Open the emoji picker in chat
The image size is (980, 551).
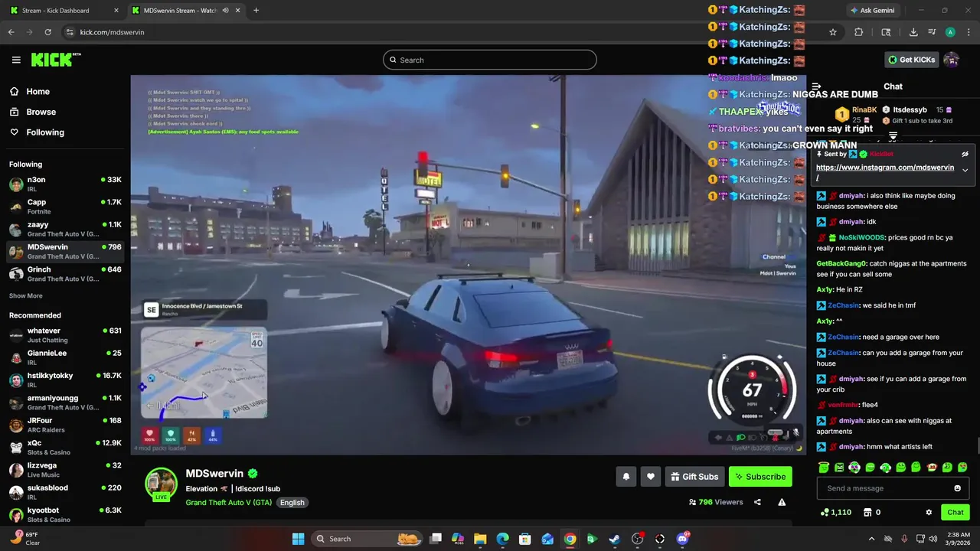tap(957, 488)
